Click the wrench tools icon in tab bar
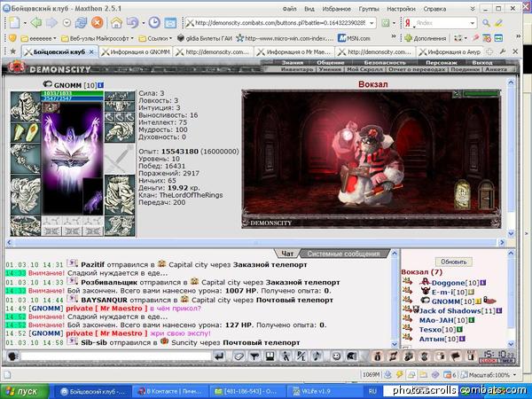This screenshot has height=399, width=532. (x=503, y=51)
